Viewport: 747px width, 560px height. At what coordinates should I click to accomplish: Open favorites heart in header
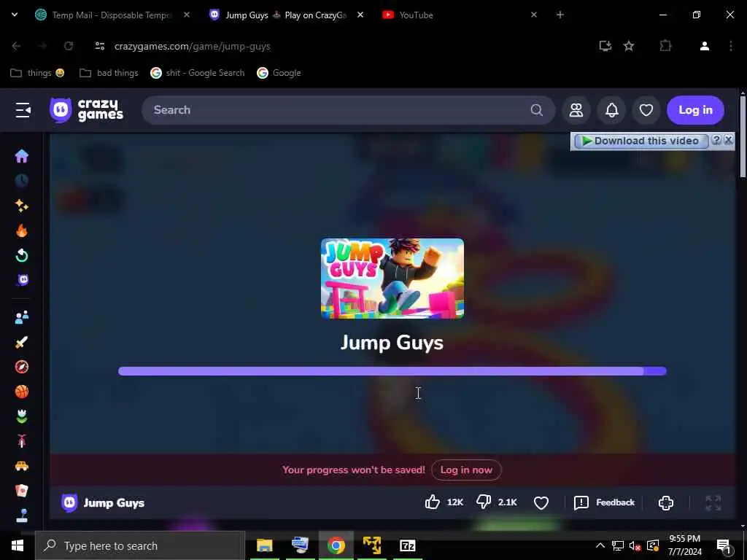pyautogui.click(x=646, y=110)
